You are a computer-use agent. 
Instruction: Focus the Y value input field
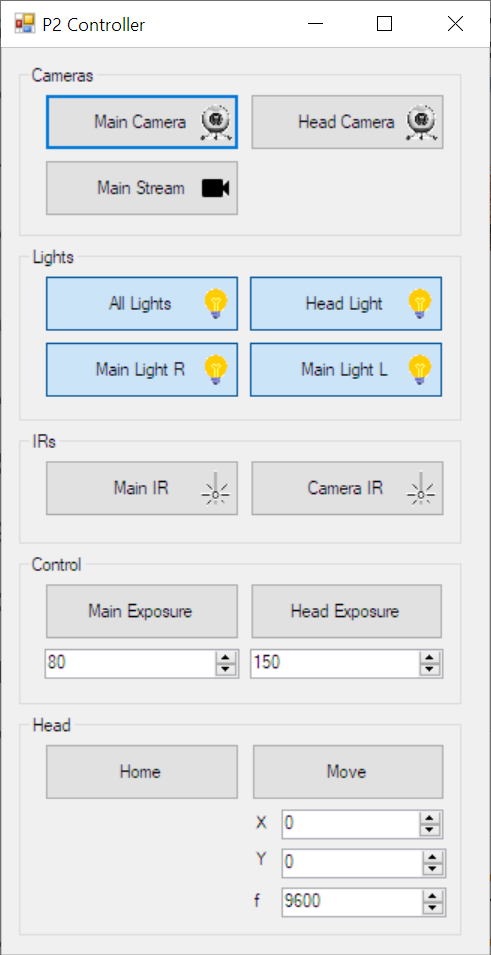tap(351, 863)
